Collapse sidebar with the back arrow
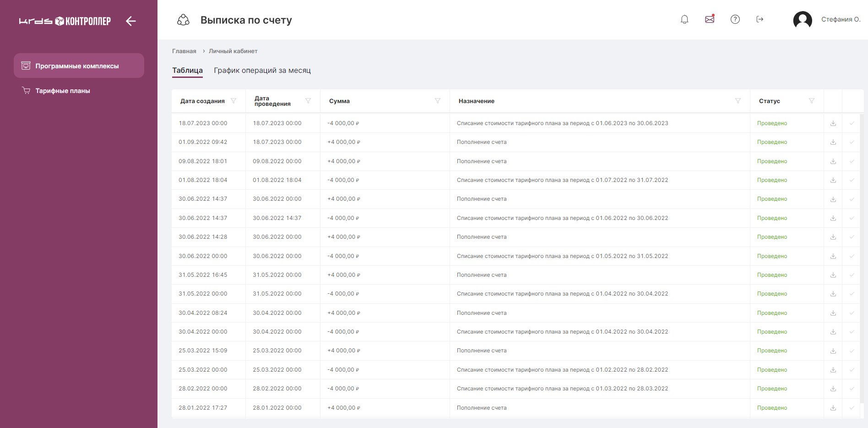This screenshot has height=428, width=868. tap(131, 21)
